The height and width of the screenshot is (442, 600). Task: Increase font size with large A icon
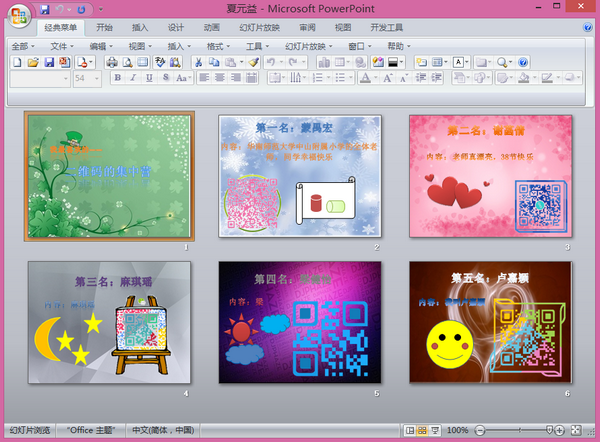tap(388, 78)
